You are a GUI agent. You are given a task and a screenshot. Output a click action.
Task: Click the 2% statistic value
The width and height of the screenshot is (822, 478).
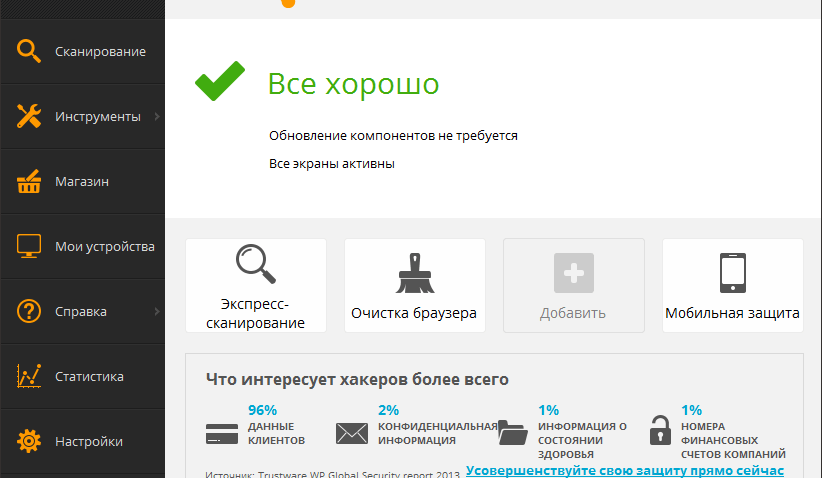click(388, 410)
